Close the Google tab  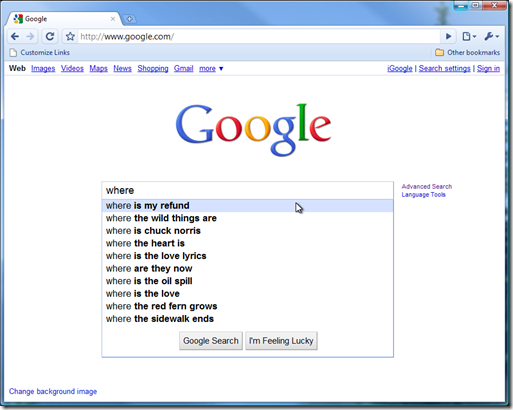(113, 19)
